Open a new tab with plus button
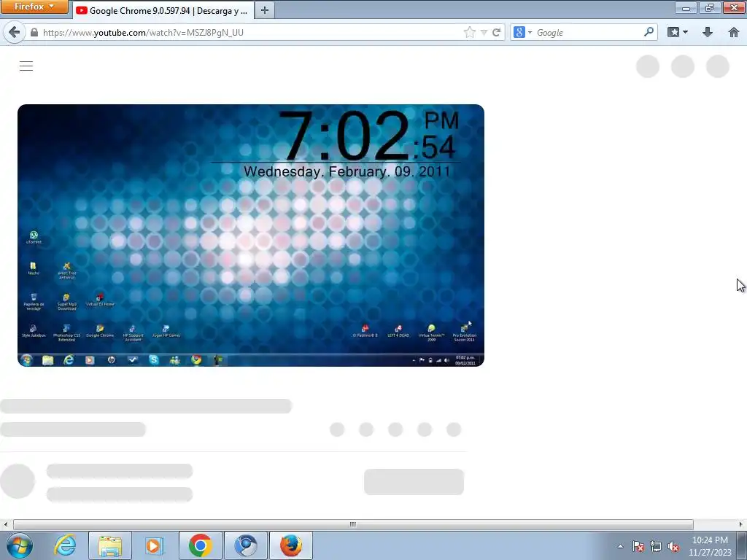The height and width of the screenshot is (560, 747). 265,10
